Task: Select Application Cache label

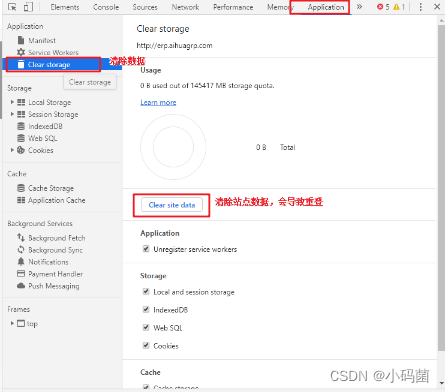Action: click(x=57, y=200)
